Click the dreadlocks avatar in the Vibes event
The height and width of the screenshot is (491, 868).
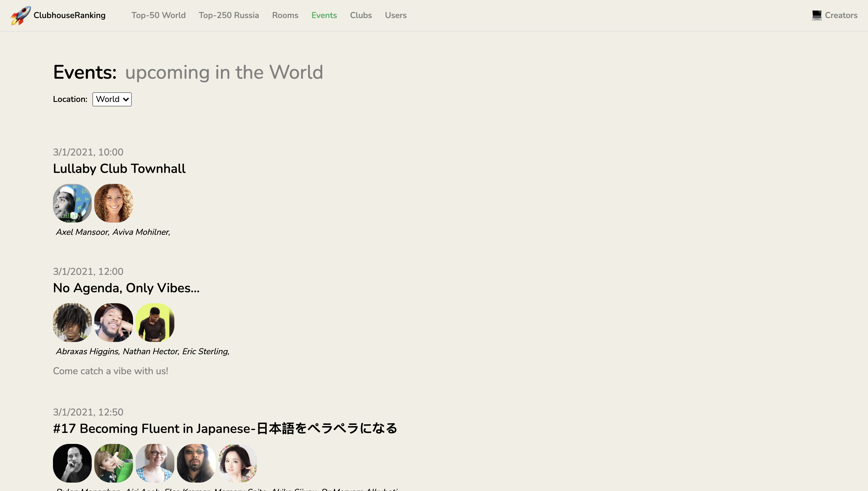click(x=72, y=322)
